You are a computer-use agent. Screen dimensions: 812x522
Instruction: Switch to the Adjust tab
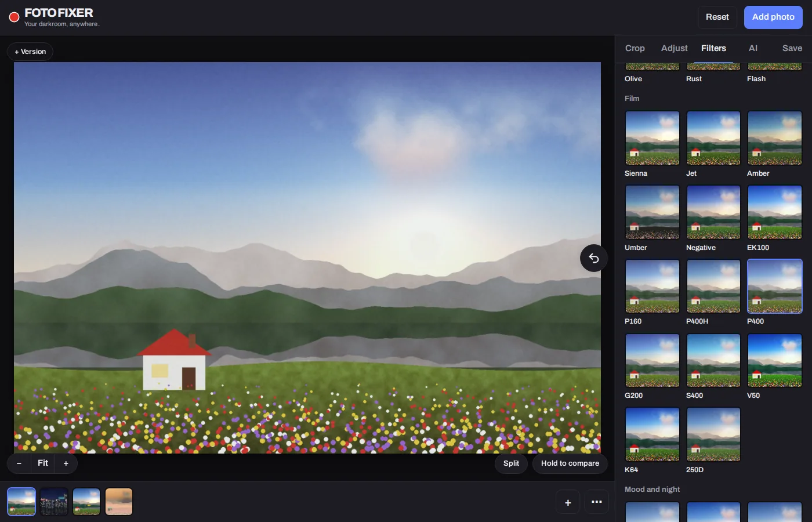tap(675, 48)
